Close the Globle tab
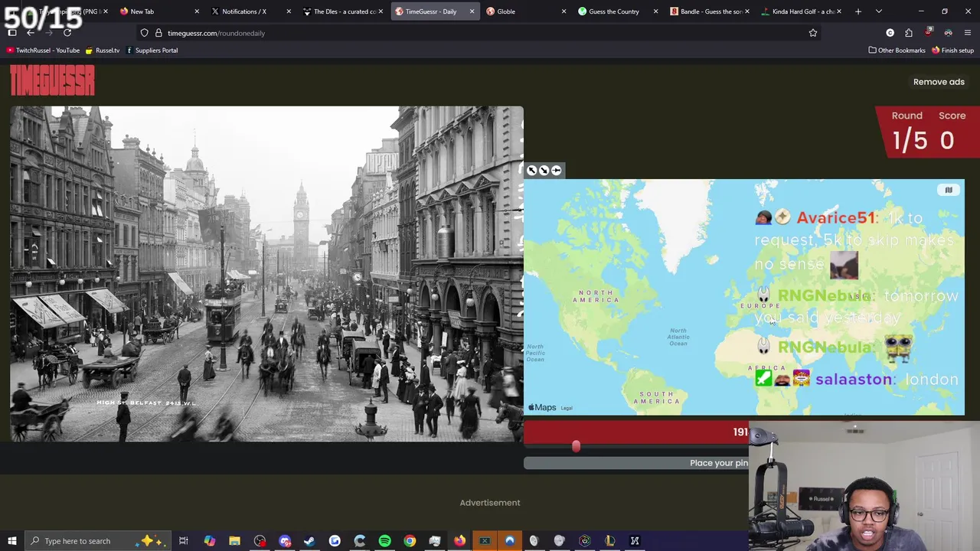Image resolution: width=980 pixels, height=551 pixels. click(563, 11)
